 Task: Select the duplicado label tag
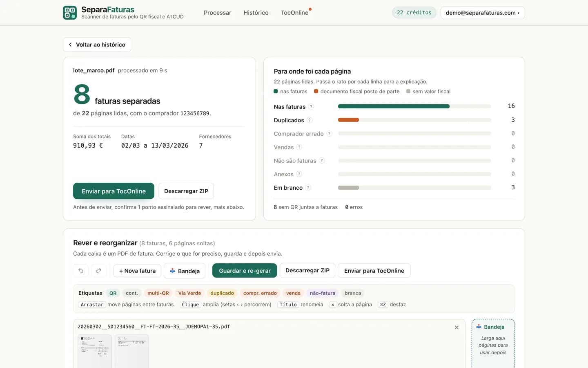coord(222,293)
